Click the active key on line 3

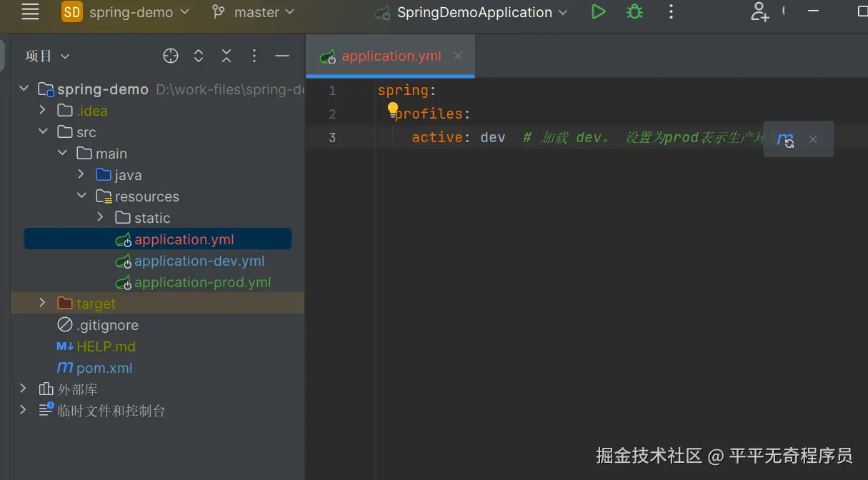437,137
